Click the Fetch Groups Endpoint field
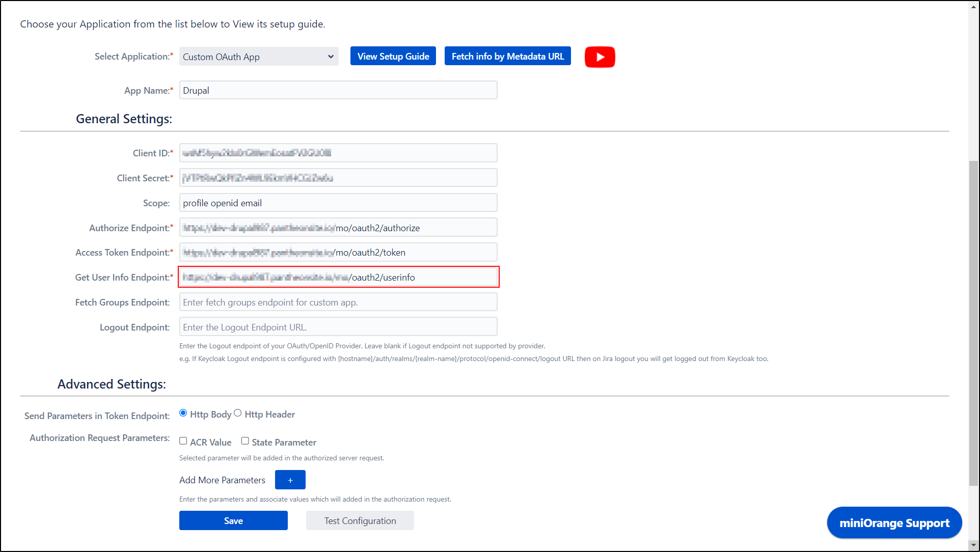The image size is (980, 552). coord(338,301)
